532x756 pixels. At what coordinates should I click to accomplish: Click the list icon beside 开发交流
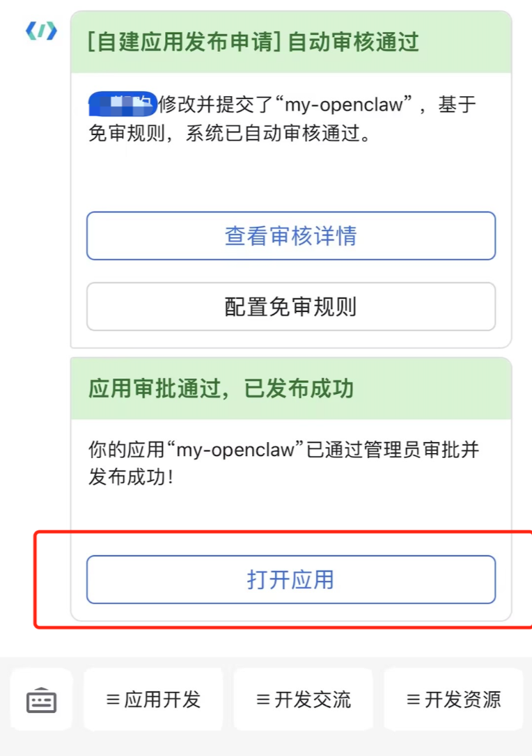pyautogui.click(x=263, y=700)
